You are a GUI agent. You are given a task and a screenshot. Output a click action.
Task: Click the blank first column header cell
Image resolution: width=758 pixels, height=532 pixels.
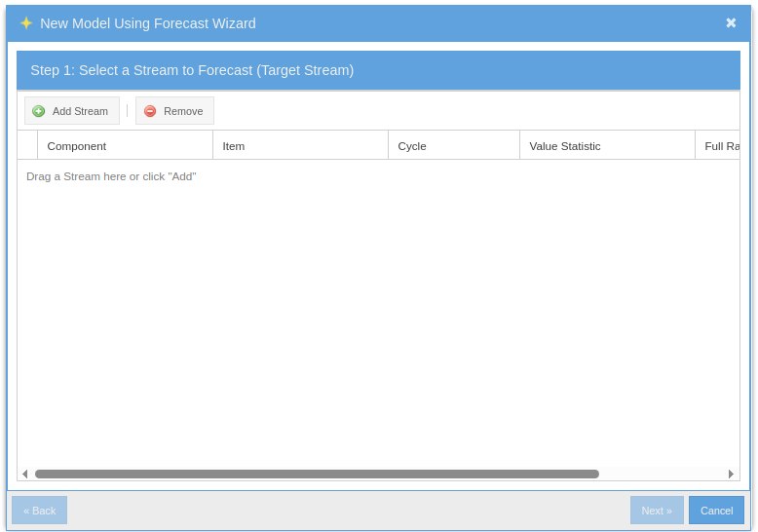pos(27,146)
